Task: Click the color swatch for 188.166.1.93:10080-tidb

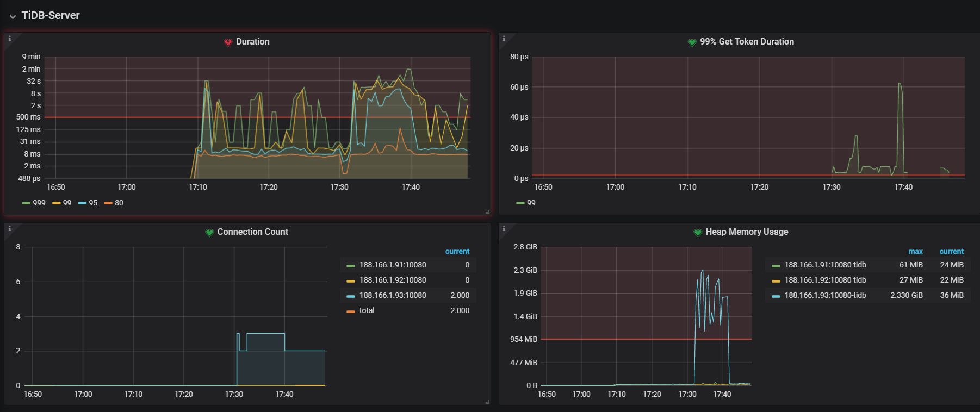Action: (x=776, y=296)
